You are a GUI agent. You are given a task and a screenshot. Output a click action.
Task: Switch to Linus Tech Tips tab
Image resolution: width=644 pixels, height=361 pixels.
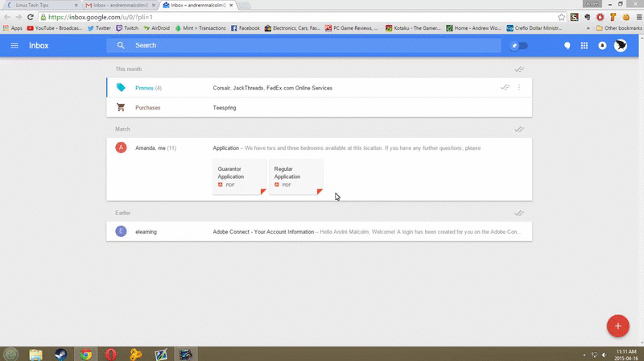coord(41,6)
